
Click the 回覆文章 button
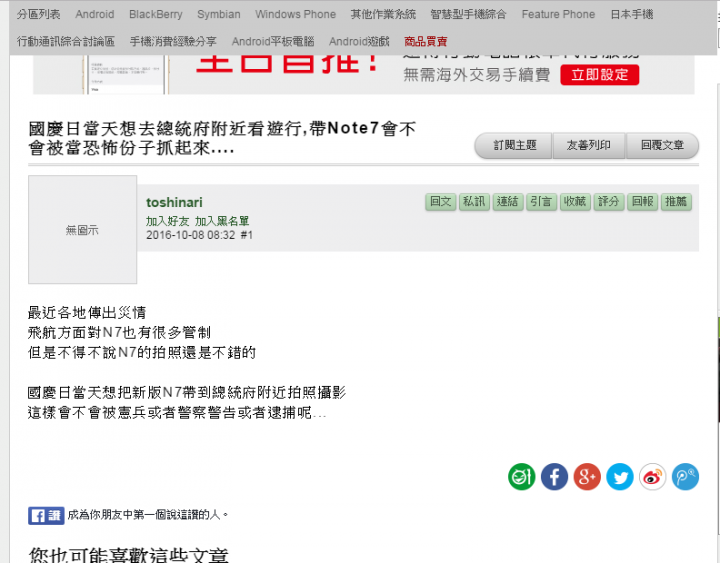(x=662, y=146)
